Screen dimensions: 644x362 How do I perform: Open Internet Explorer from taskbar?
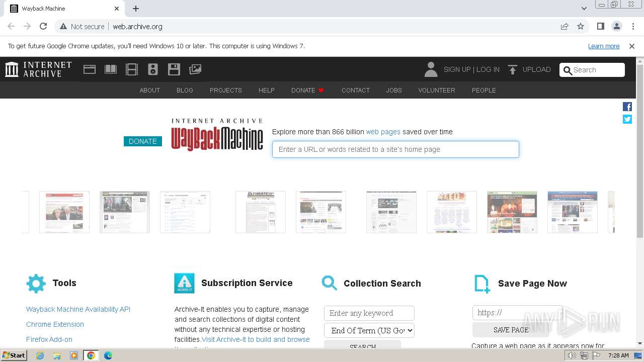click(x=40, y=355)
